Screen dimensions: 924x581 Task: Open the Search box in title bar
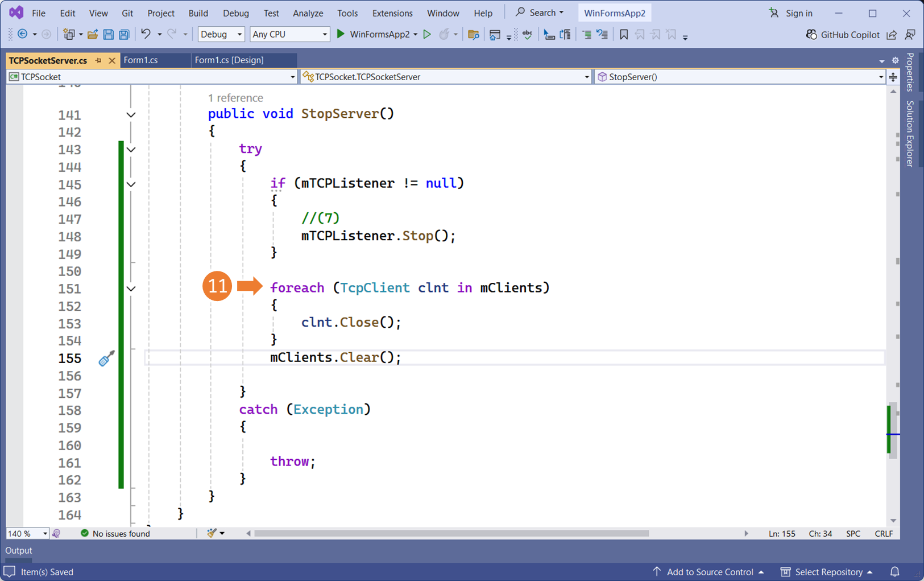[539, 13]
